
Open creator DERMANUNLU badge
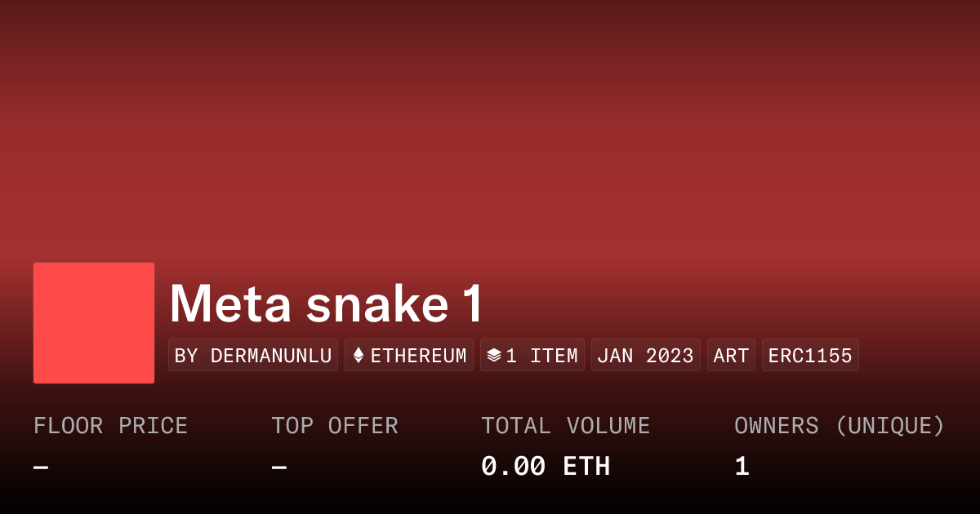[253, 356]
